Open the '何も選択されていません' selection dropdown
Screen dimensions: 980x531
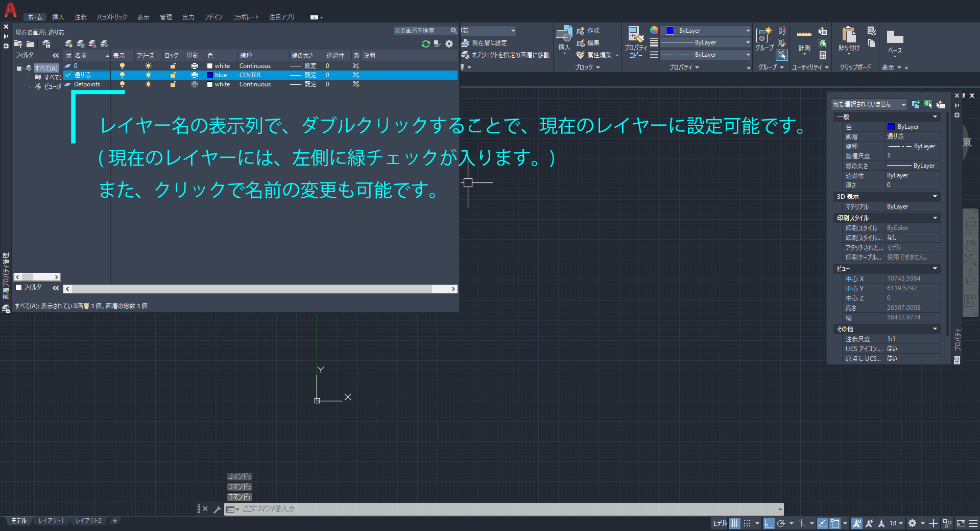[869, 104]
